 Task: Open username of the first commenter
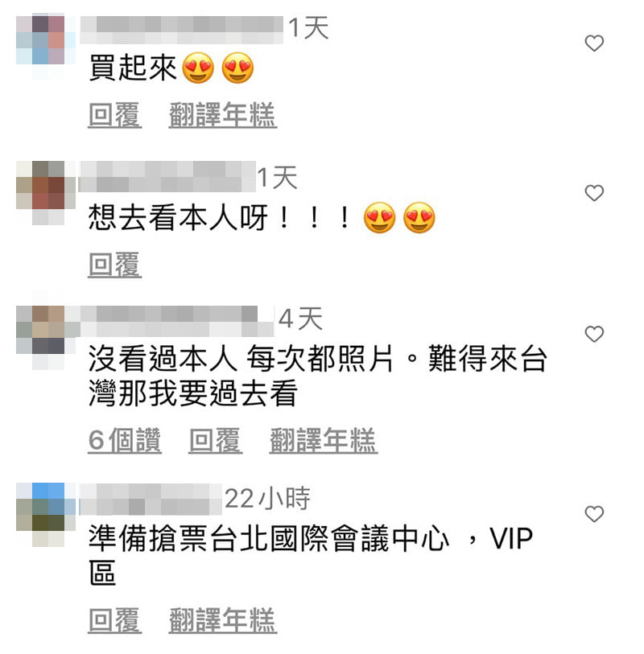click(182, 30)
